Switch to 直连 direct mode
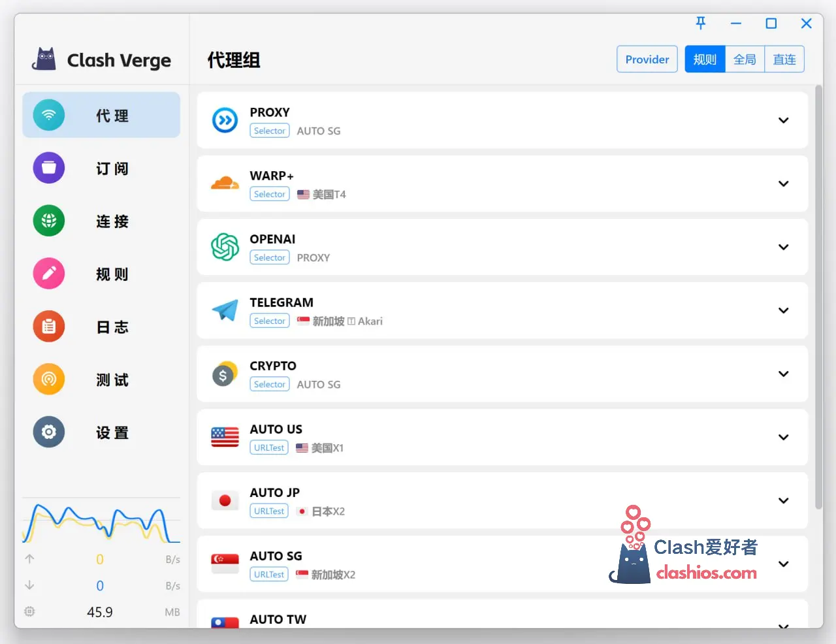Screen dimensions: 836x644 click(x=784, y=59)
